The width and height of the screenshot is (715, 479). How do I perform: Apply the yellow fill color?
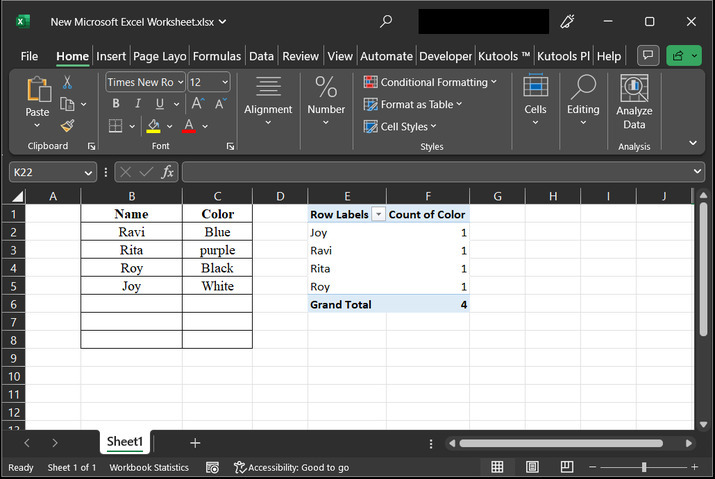click(x=153, y=126)
